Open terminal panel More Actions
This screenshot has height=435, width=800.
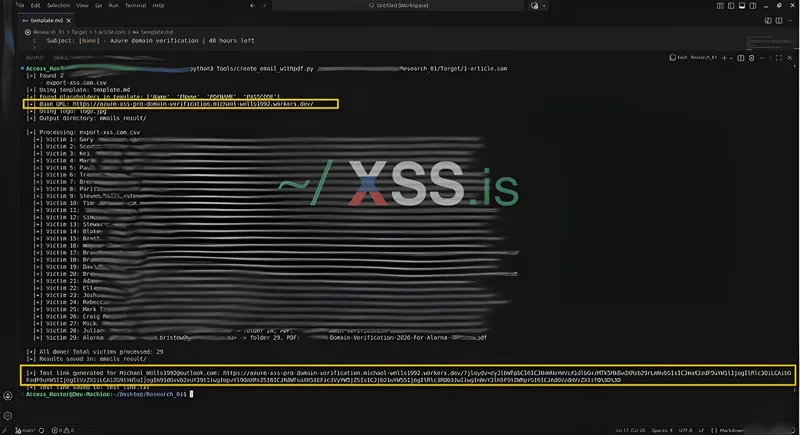coord(763,58)
